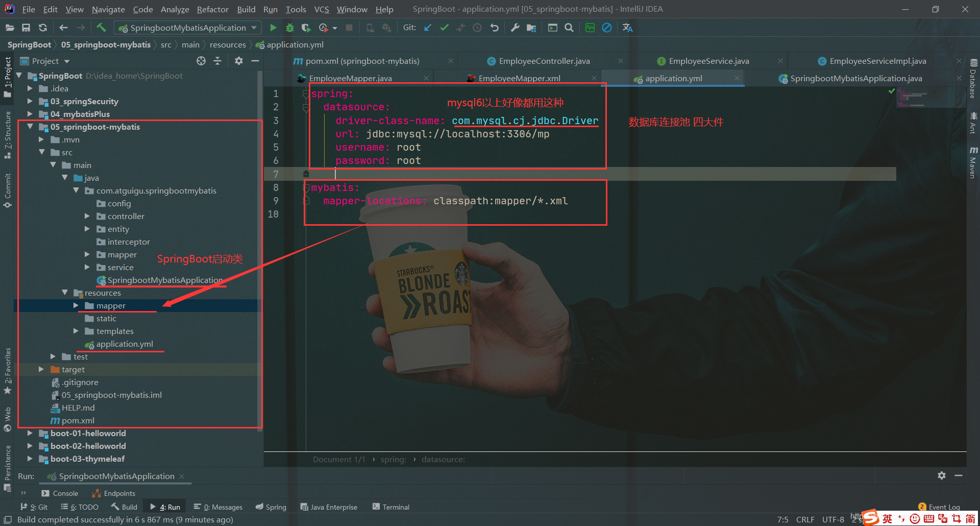Click the Search Everywhere magnifier icon
This screenshot has width=980, height=526.
tap(569, 28)
